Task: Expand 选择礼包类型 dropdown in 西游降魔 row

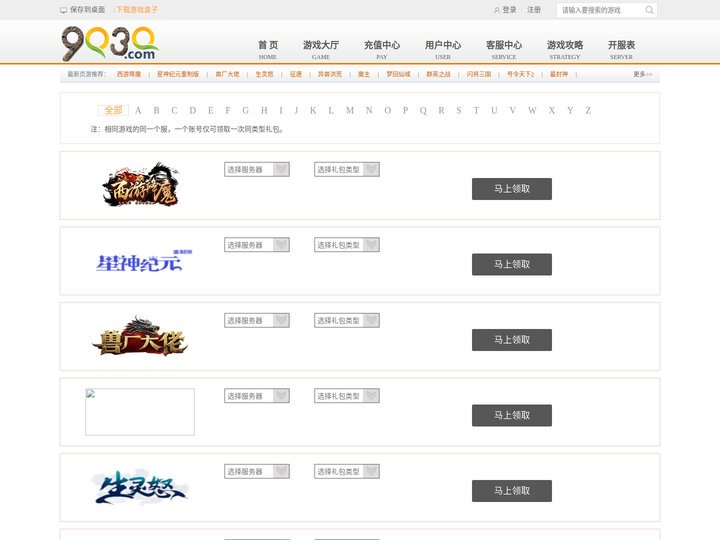Action: [347, 169]
